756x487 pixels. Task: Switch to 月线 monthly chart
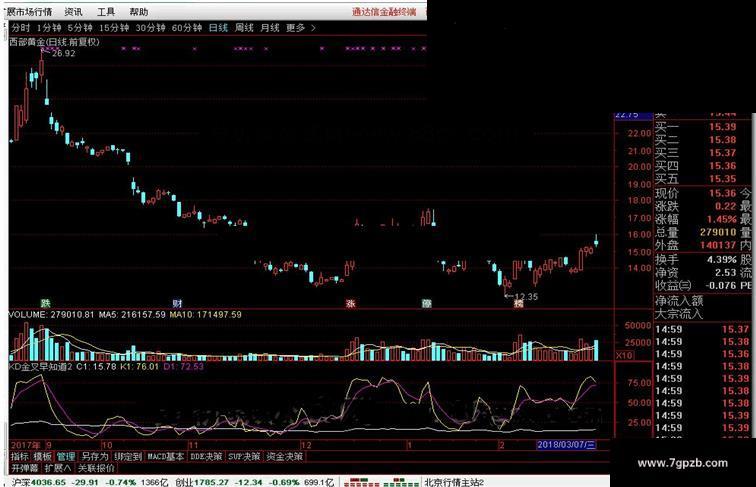[270, 28]
